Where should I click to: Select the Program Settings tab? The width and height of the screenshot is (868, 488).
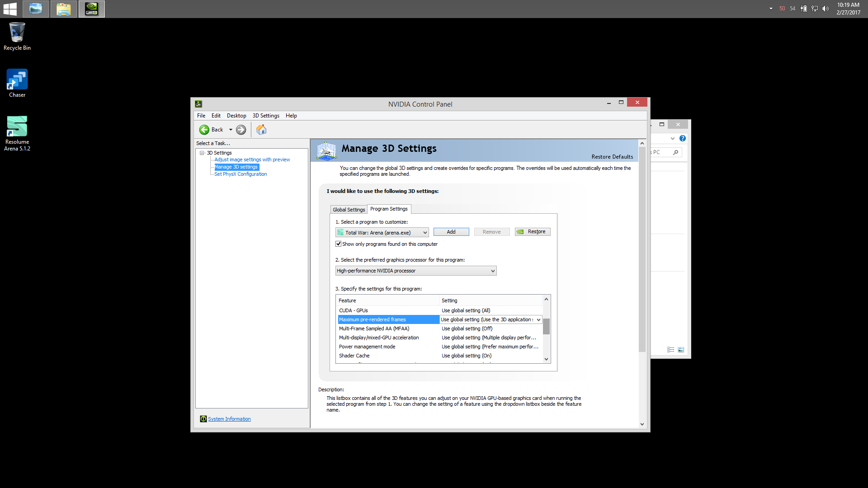(x=388, y=209)
